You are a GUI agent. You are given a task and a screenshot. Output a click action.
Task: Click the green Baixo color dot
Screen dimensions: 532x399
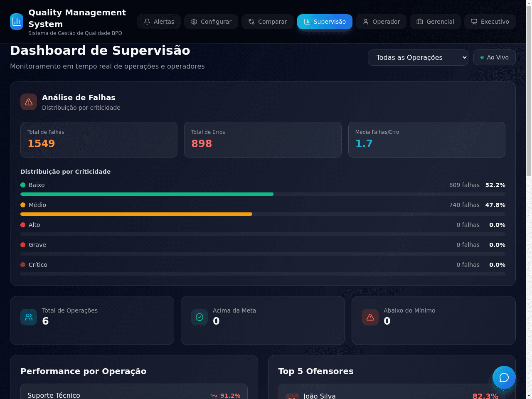[23, 185]
